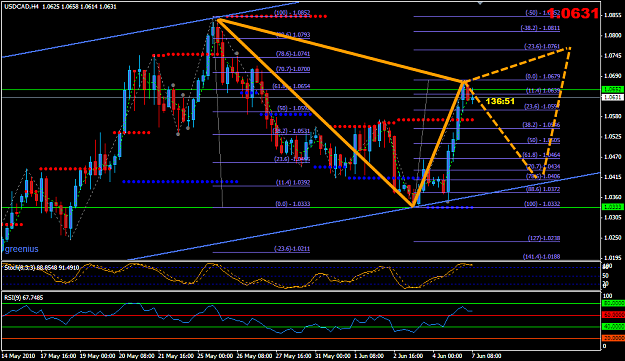Screen dimensions: 625x361
Task: Select the (-23.6)-1.0211 Fibonacci label
Action: click(292, 249)
